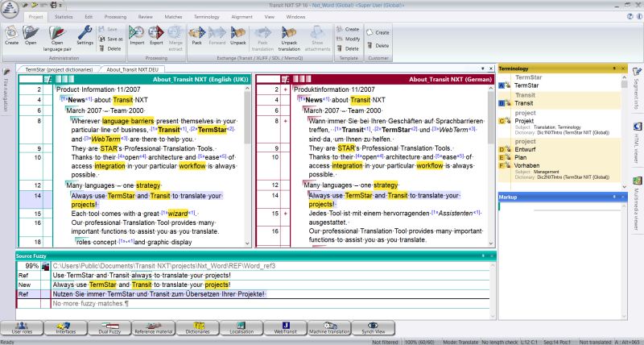This screenshot has width=644, height=345.
Task: Click 'Mode: Translate' in status bar
Action: pos(460,342)
